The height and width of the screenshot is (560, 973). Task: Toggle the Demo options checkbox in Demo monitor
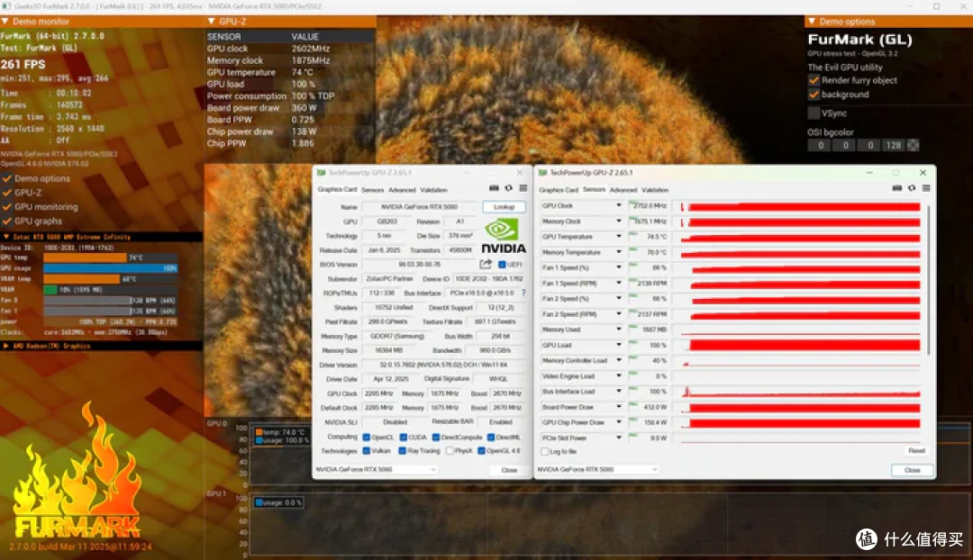pyautogui.click(x=7, y=178)
